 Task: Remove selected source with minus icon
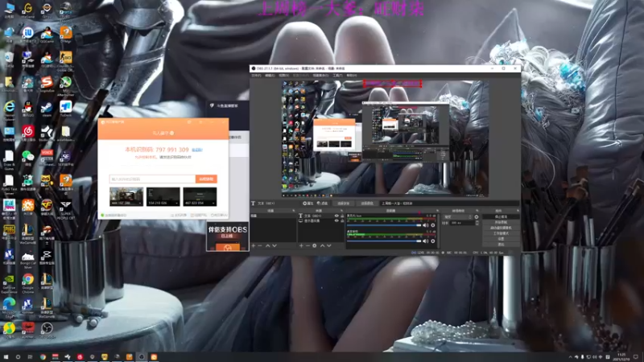(x=308, y=245)
